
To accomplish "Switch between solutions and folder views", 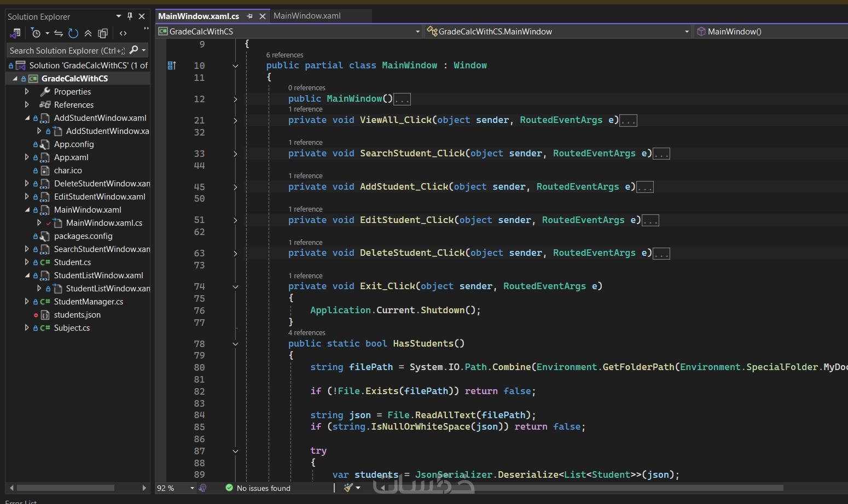I will [x=15, y=33].
